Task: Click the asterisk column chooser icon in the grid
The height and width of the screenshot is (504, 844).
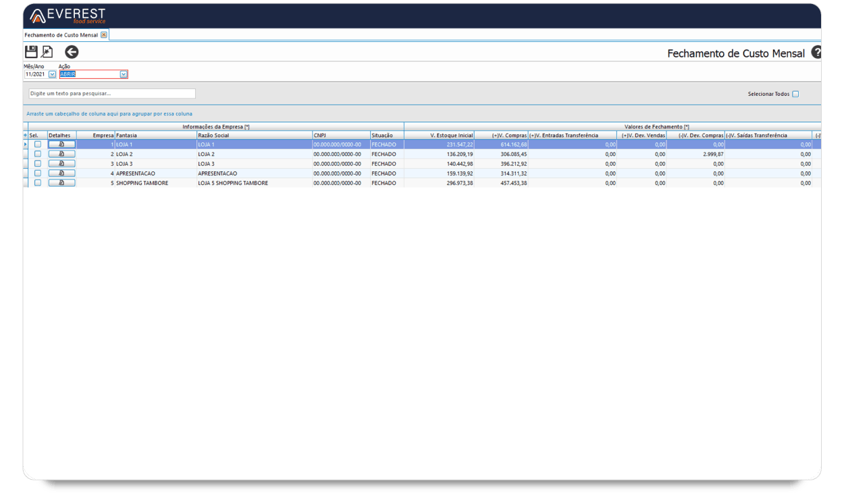Action: point(26,136)
